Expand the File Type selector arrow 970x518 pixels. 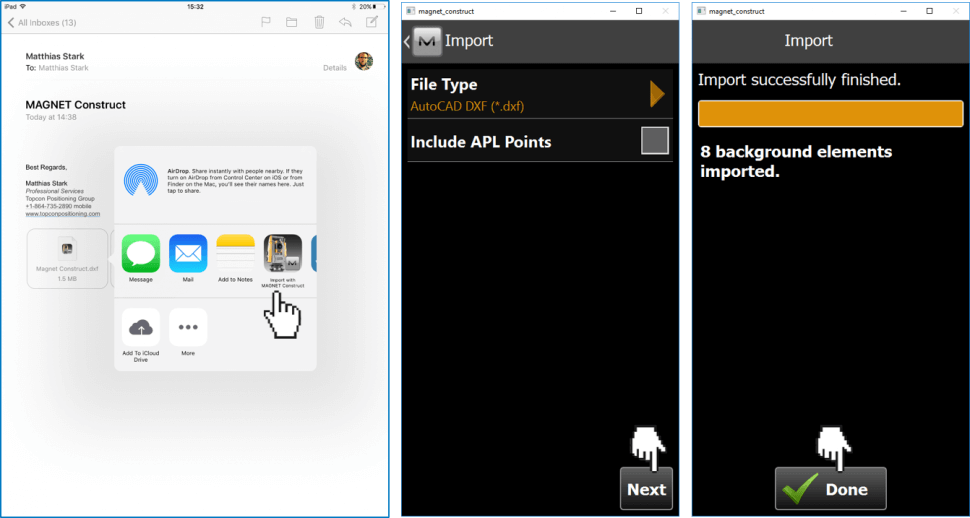coord(657,95)
